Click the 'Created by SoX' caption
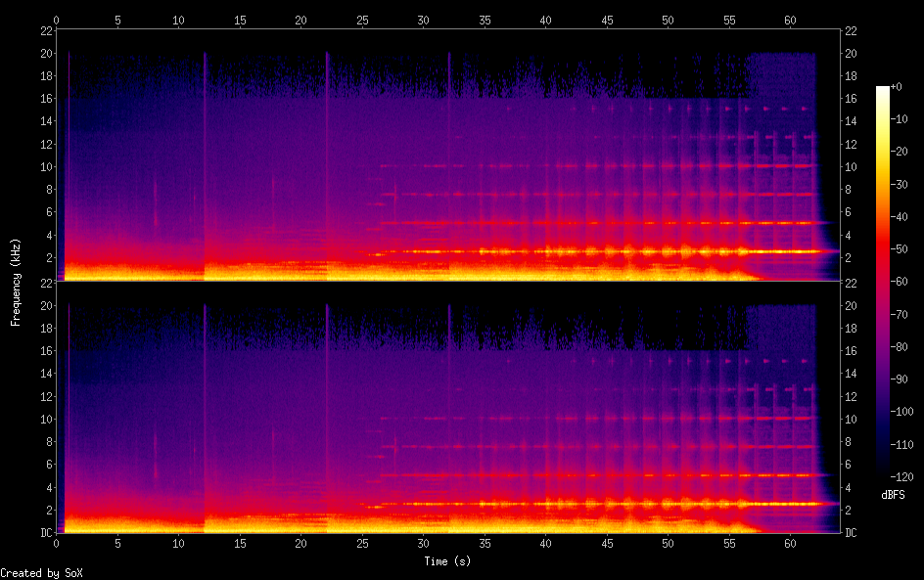Viewport: 924px width, 580px height. 41,573
